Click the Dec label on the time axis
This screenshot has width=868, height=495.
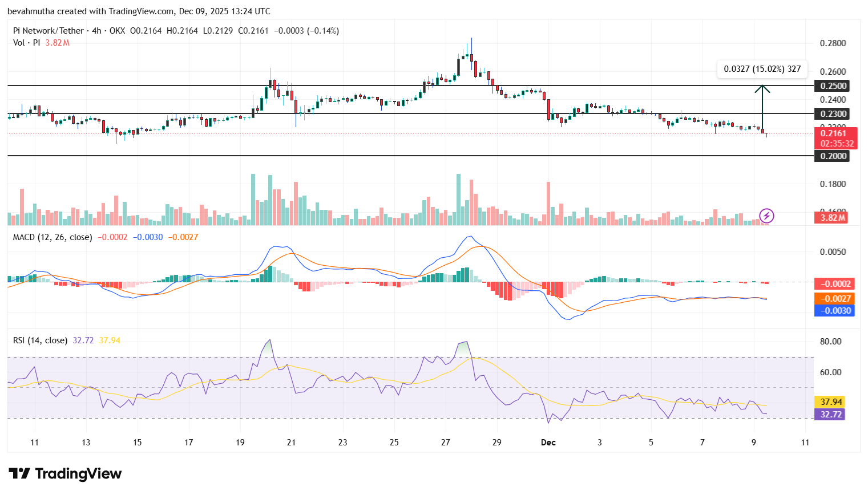tap(548, 442)
